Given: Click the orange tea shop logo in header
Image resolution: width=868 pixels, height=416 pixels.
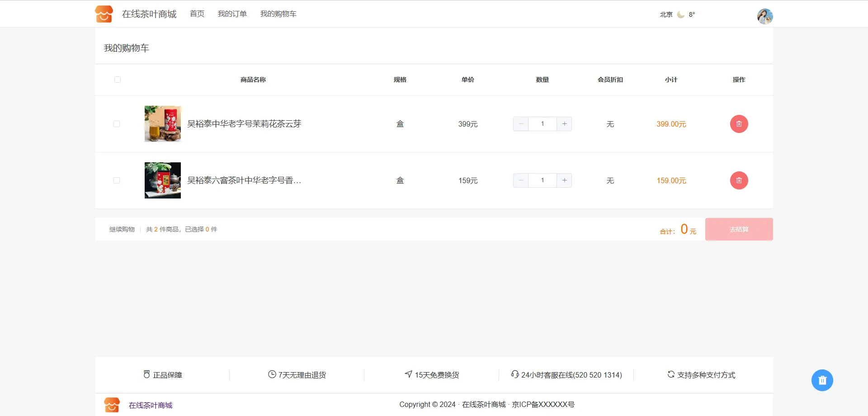Looking at the screenshot, I should (104, 14).
